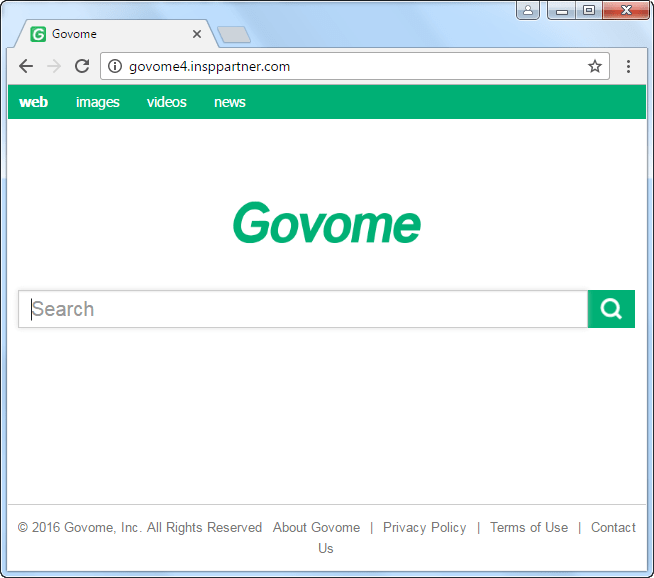Reload the Govome page
This screenshot has width=654, height=578.
(82, 66)
